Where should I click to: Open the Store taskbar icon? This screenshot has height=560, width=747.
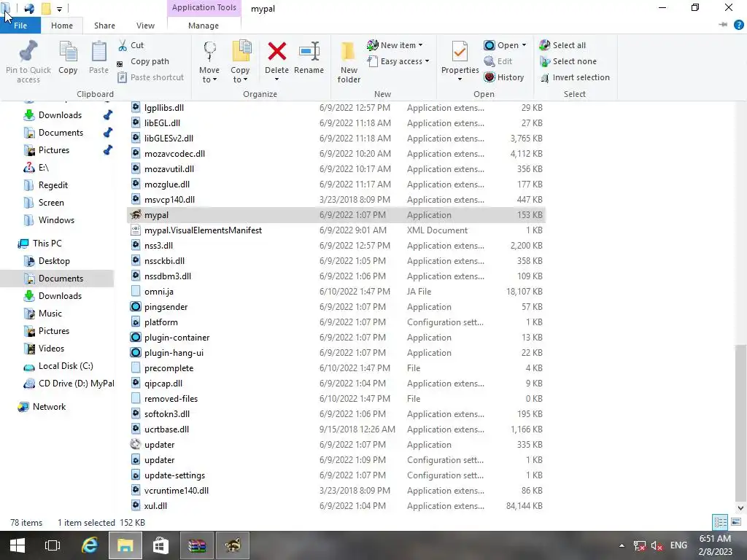(x=160, y=545)
